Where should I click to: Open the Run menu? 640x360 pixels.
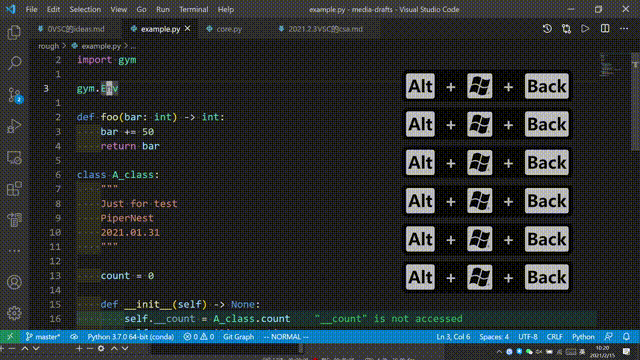pyautogui.click(x=162, y=9)
